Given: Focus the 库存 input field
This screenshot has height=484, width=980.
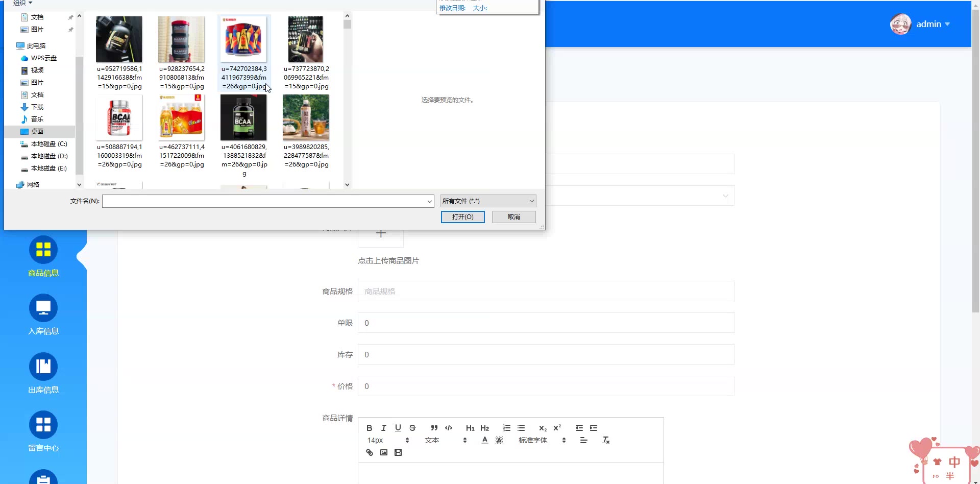Looking at the screenshot, I should tap(546, 354).
